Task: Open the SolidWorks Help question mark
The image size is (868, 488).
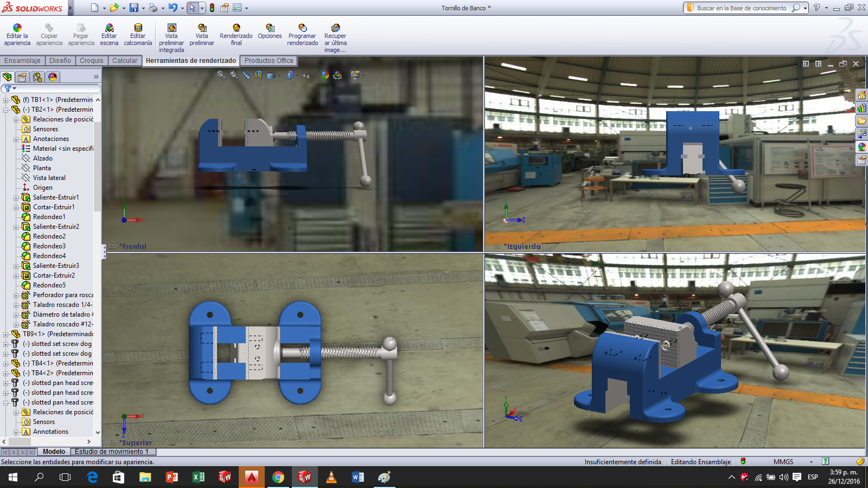Action: pos(816,8)
